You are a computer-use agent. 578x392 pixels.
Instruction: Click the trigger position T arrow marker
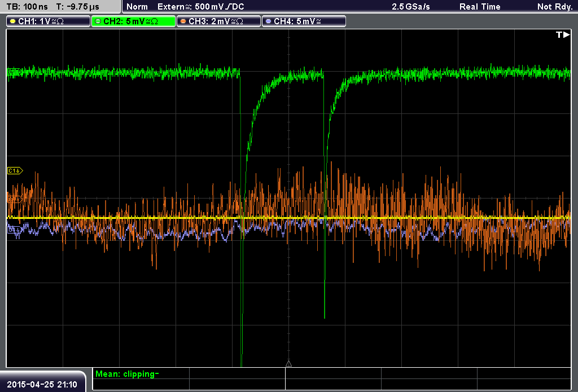pos(563,34)
